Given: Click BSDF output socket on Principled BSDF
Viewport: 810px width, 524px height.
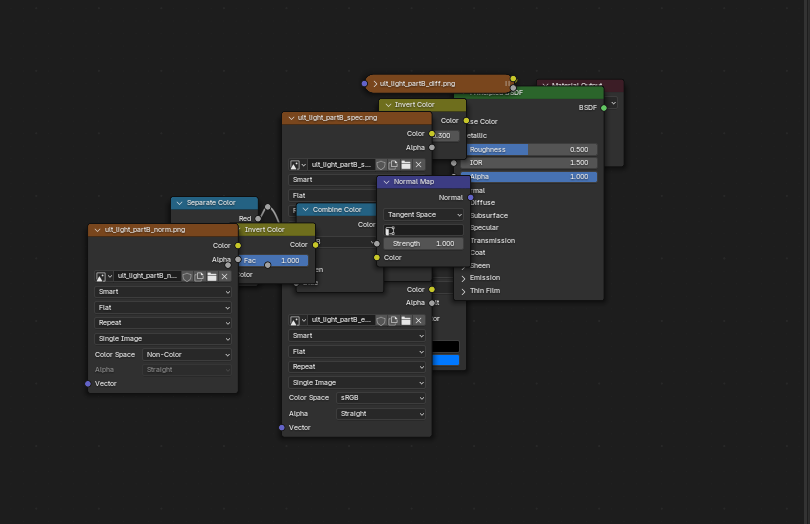Looking at the screenshot, I should [x=604, y=108].
